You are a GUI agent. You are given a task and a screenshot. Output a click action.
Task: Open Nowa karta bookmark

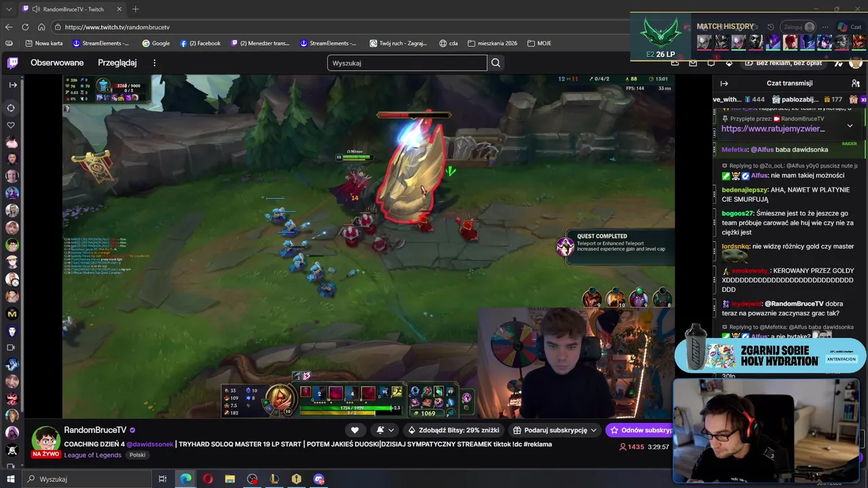pyautogui.click(x=44, y=43)
